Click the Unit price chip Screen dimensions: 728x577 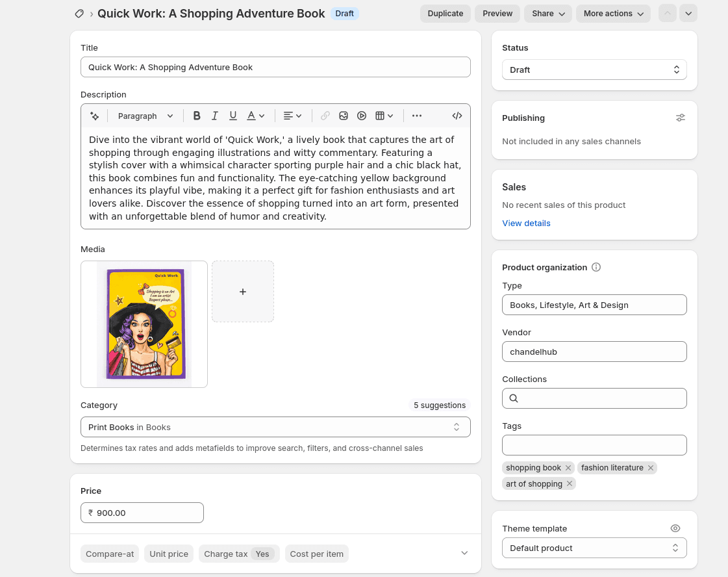(x=169, y=554)
